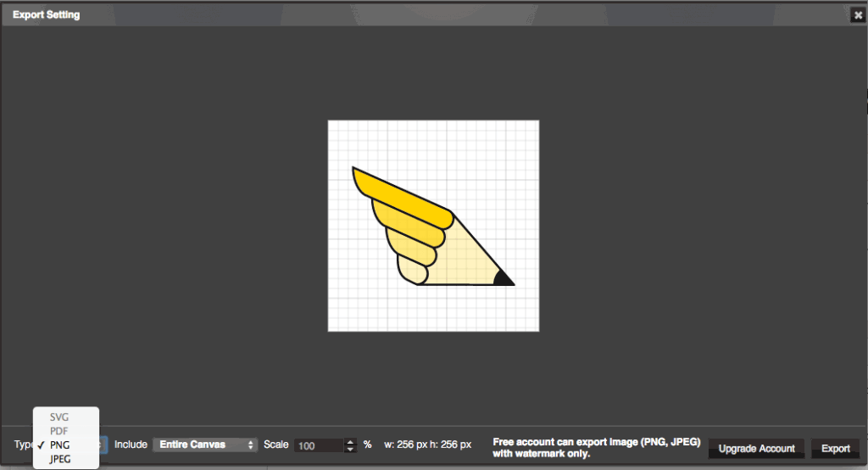Click the canvas width and height readout
The height and width of the screenshot is (470, 868).
pyautogui.click(x=426, y=445)
